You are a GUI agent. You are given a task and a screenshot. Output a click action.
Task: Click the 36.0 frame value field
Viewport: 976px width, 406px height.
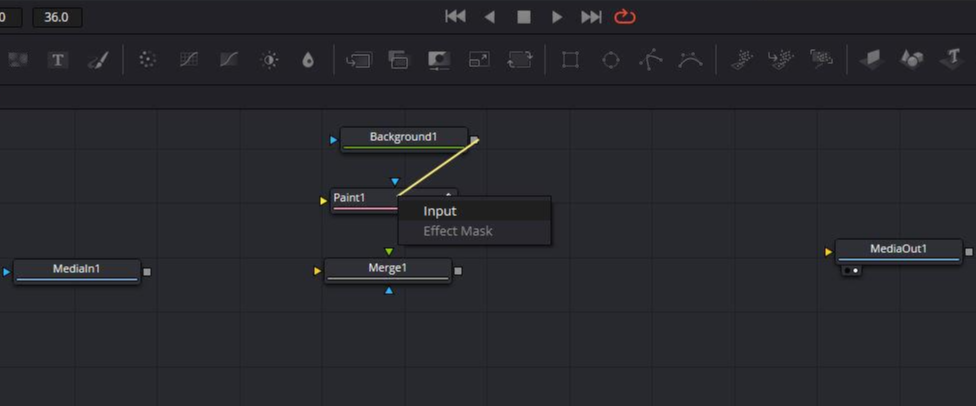point(57,17)
